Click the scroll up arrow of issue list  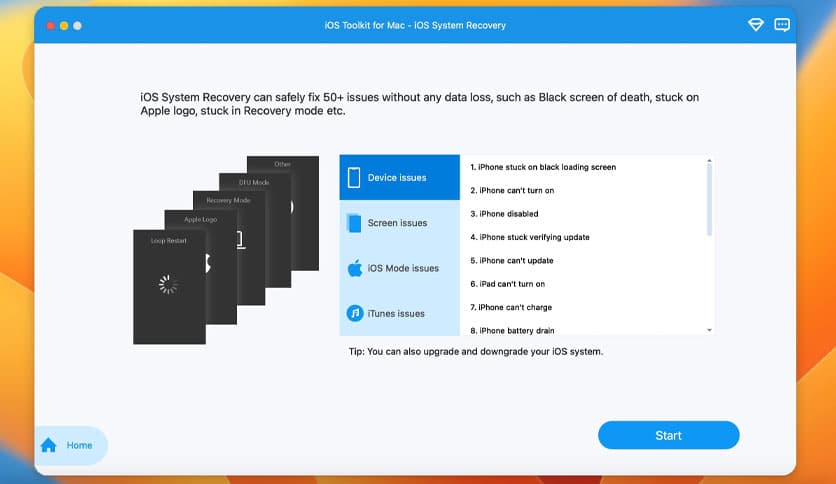pos(709,160)
